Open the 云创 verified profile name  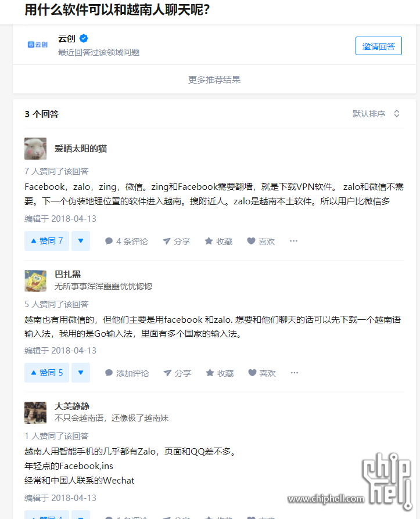pos(67,39)
